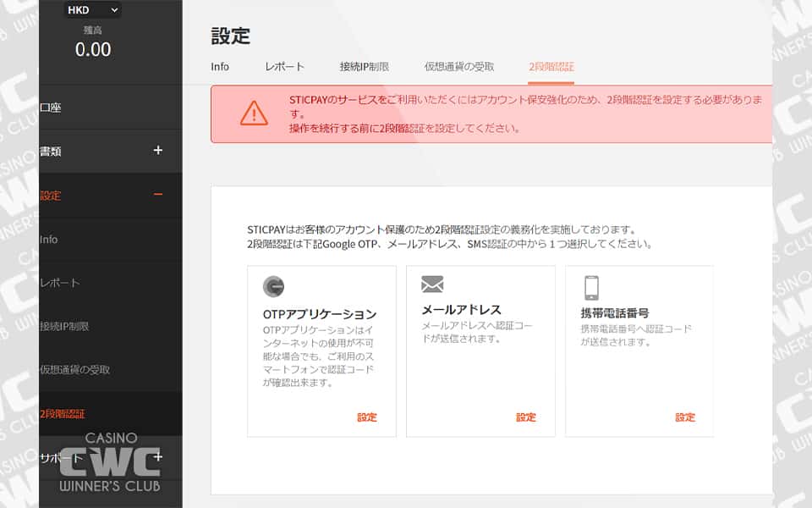Select 書類 in the sidebar

50,152
